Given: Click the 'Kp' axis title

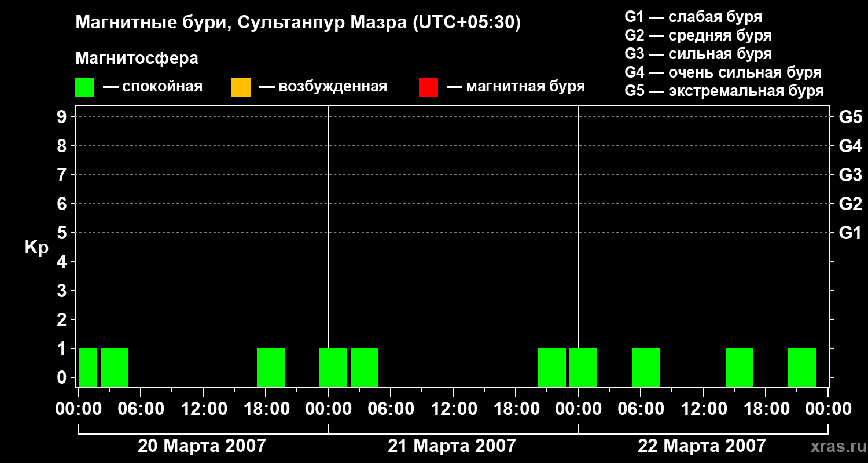Looking at the screenshot, I should (x=37, y=247).
